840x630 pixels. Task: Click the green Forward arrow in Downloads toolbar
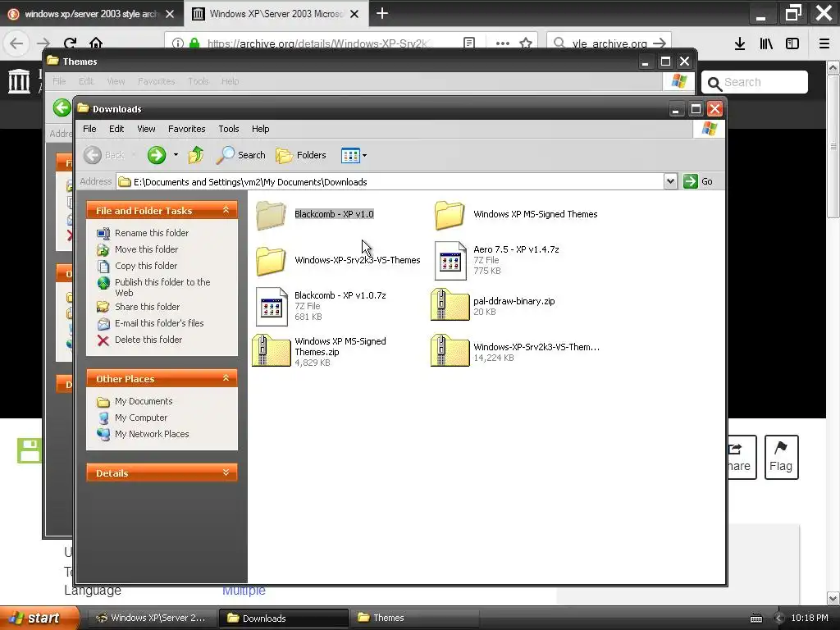[x=157, y=155]
